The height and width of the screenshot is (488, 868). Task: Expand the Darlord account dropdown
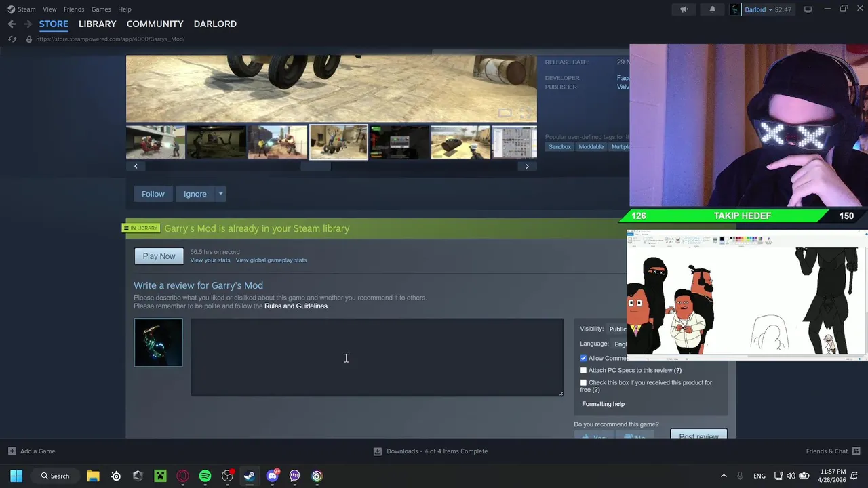[x=770, y=9]
